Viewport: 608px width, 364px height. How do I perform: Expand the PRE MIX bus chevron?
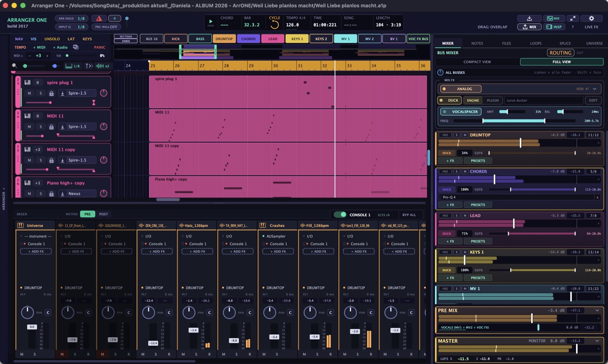tap(597, 310)
